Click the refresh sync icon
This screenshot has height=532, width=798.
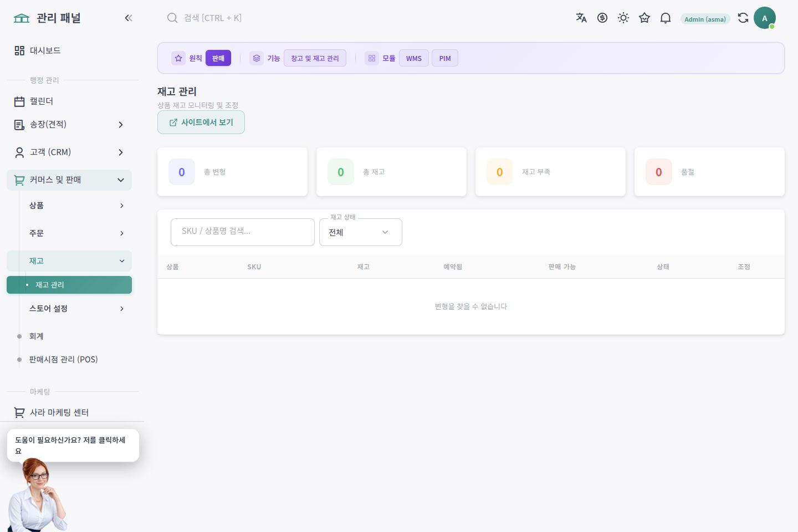pyautogui.click(x=743, y=18)
